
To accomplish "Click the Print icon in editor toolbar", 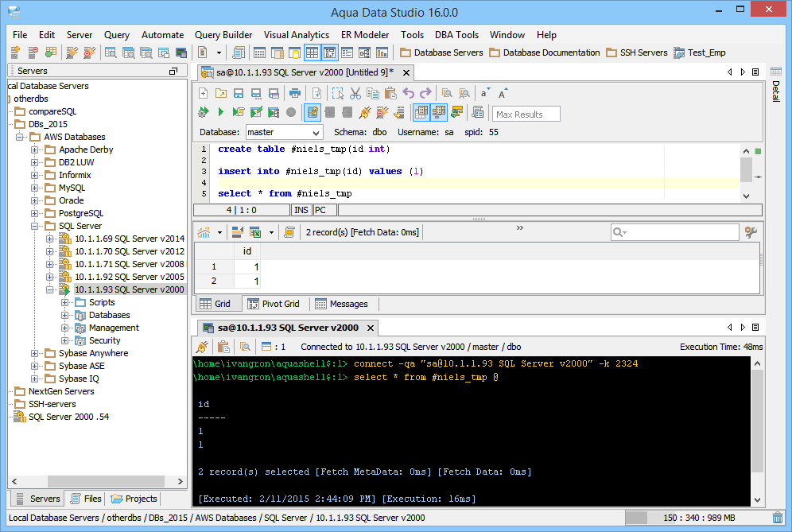I will (x=295, y=93).
